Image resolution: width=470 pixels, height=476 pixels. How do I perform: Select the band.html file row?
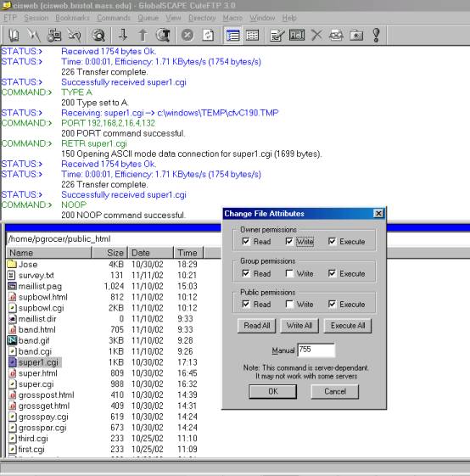pyautogui.click(x=104, y=329)
